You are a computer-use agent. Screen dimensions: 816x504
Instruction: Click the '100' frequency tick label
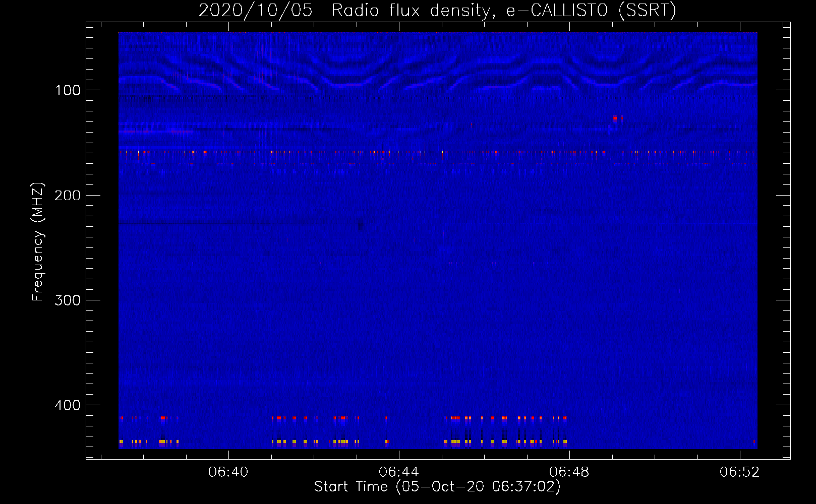pos(68,90)
